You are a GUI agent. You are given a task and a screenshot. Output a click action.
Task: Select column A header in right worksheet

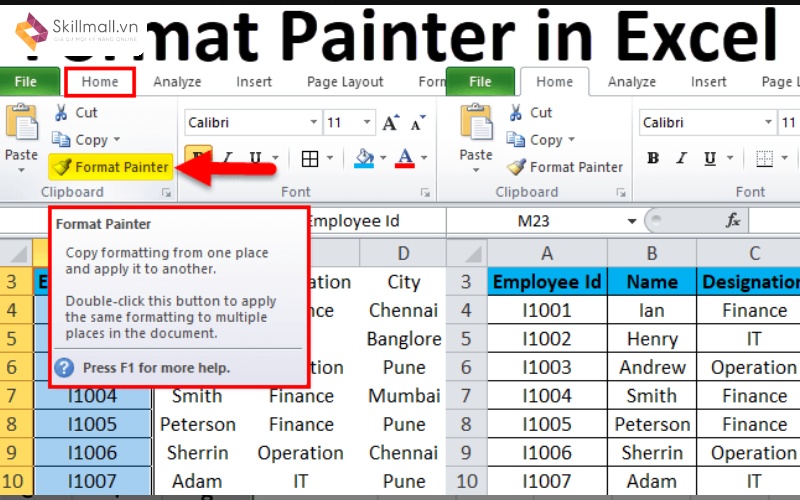tap(547, 253)
